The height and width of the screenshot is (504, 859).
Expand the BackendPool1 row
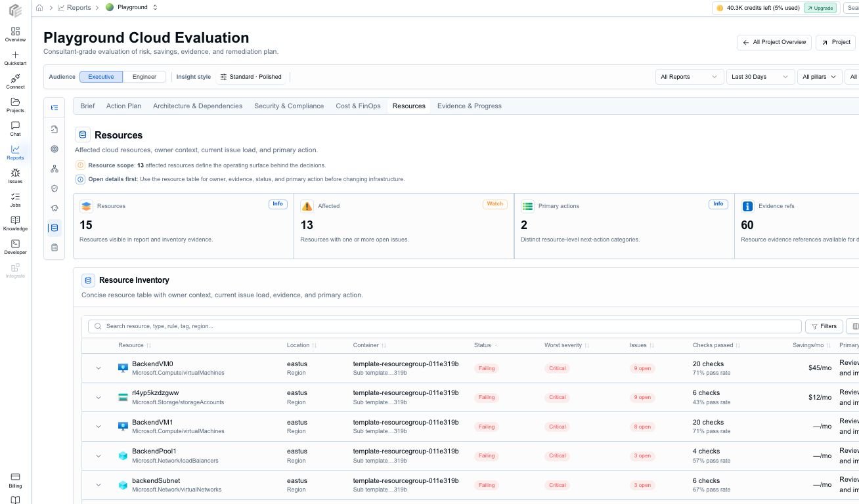click(99, 455)
